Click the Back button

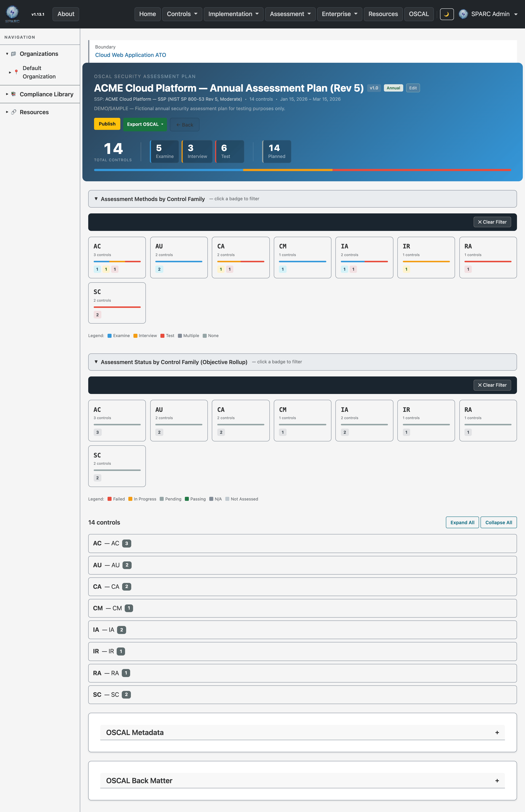tap(184, 125)
